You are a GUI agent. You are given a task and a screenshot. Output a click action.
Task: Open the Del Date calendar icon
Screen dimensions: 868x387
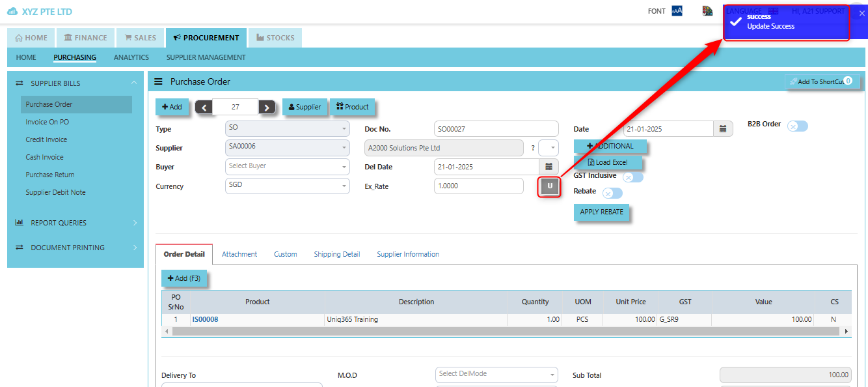(549, 167)
